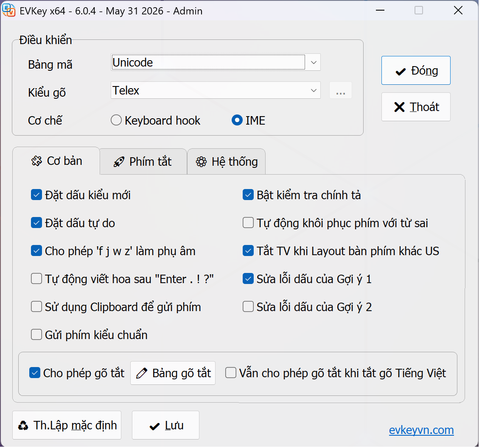Switch to the Cơ bản tab
This screenshot has height=448, width=479.
click(x=56, y=161)
